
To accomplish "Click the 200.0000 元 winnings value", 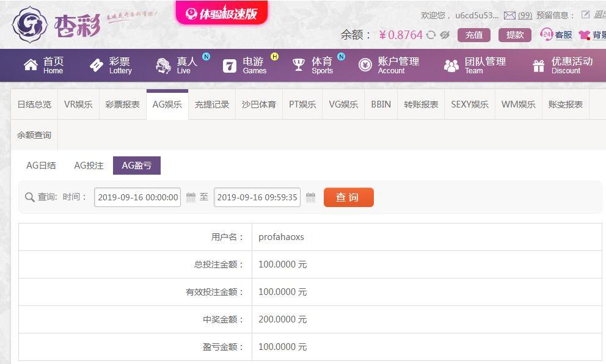I will coord(282,319).
